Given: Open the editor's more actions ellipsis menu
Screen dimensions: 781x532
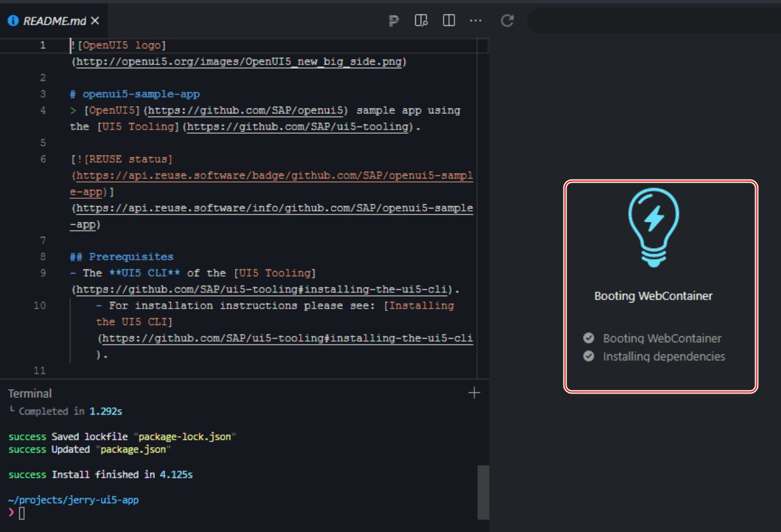Looking at the screenshot, I should pyautogui.click(x=475, y=20).
